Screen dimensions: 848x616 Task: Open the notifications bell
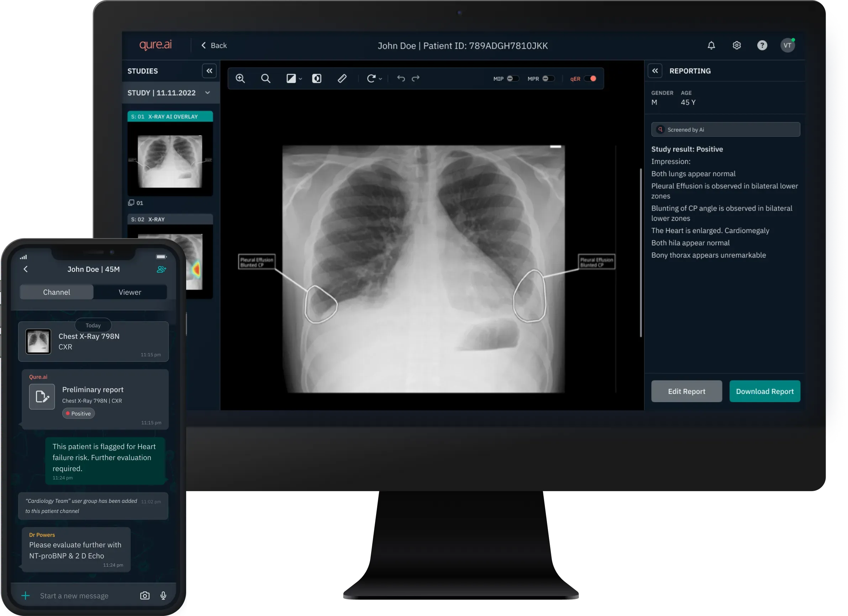711,46
